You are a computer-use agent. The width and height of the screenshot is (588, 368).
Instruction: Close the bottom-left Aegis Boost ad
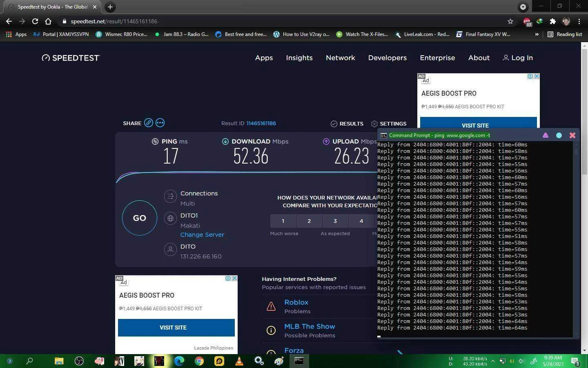[234, 278]
